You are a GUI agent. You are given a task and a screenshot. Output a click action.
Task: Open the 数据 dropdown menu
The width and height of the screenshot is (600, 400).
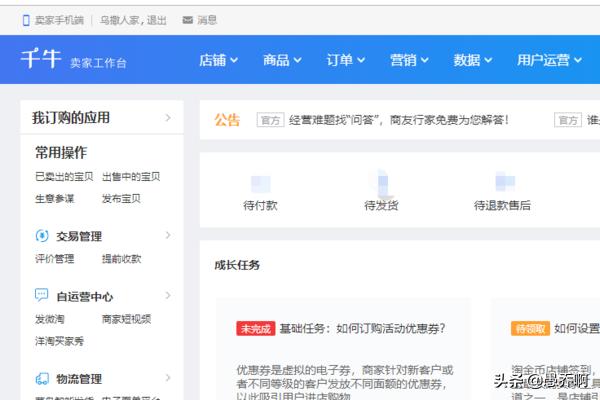pos(473,60)
